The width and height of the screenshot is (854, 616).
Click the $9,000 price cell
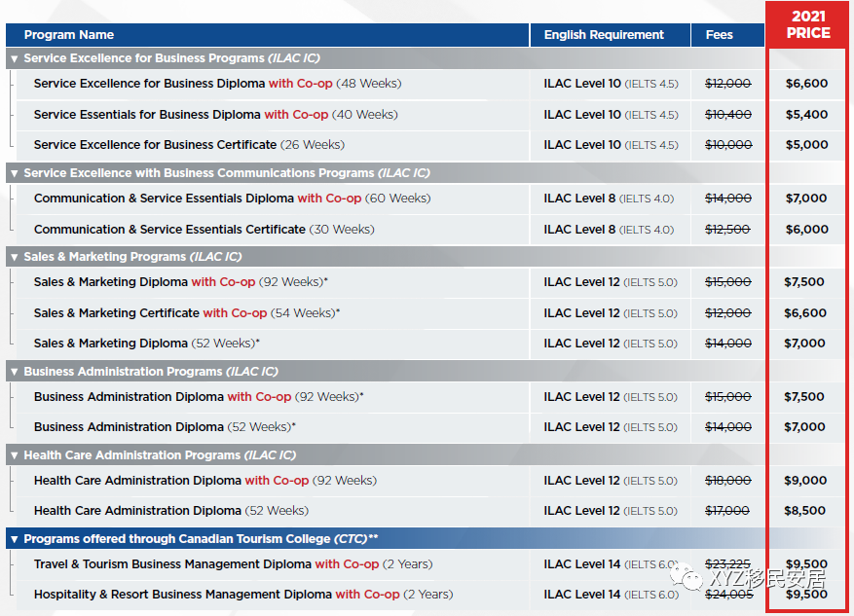pos(805,481)
